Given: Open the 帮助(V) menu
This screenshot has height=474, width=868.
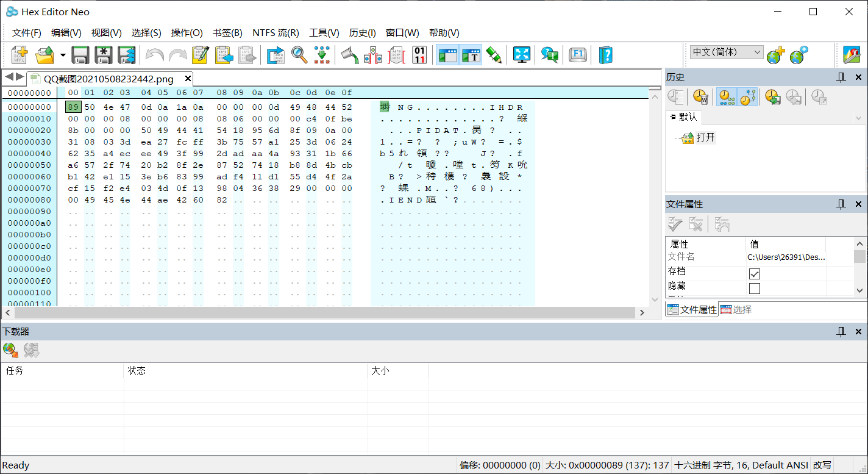Looking at the screenshot, I should point(444,33).
